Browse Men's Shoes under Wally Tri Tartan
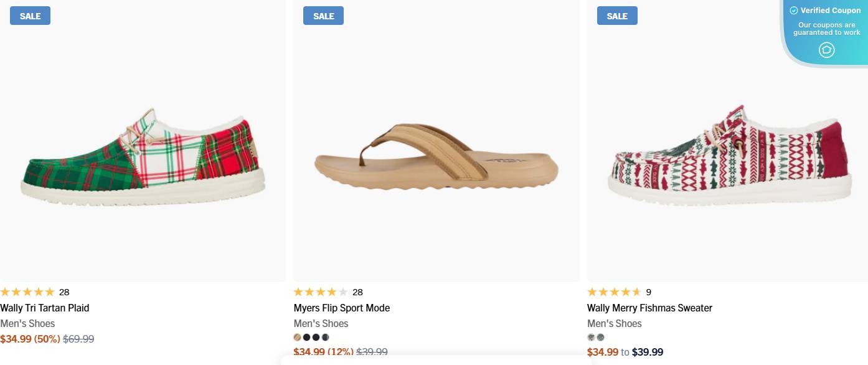Image resolution: width=868 pixels, height=365 pixels. coord(29,323)
